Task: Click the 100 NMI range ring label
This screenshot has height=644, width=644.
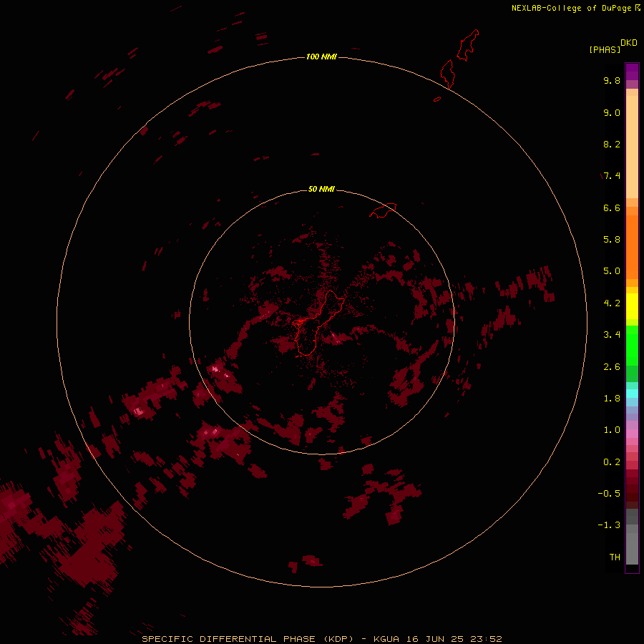Action: [321, 57]
